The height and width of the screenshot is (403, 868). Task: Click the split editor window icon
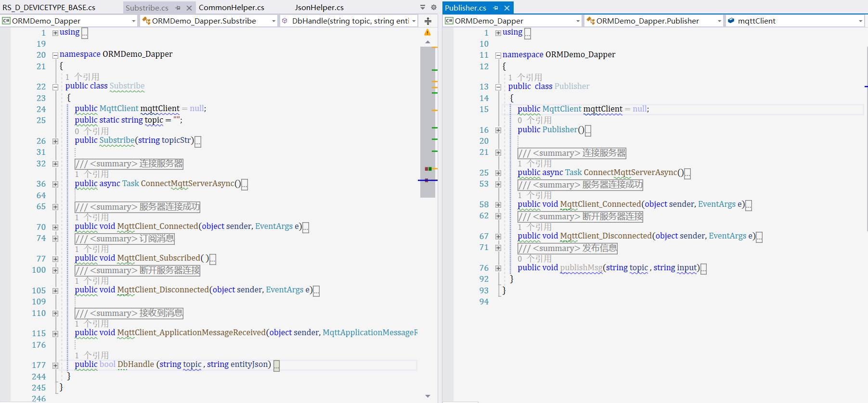[x=428, y=21]
